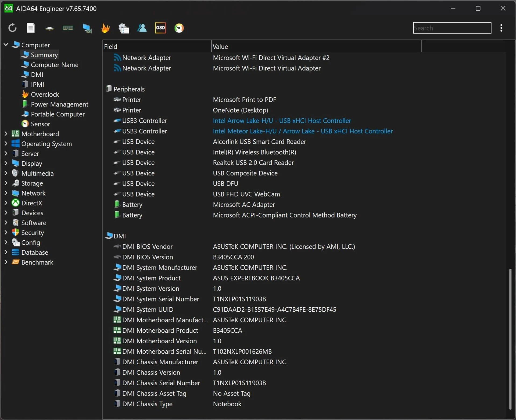Expand the Network node
The width and height of the screenshot is (516, 420).
6,193
